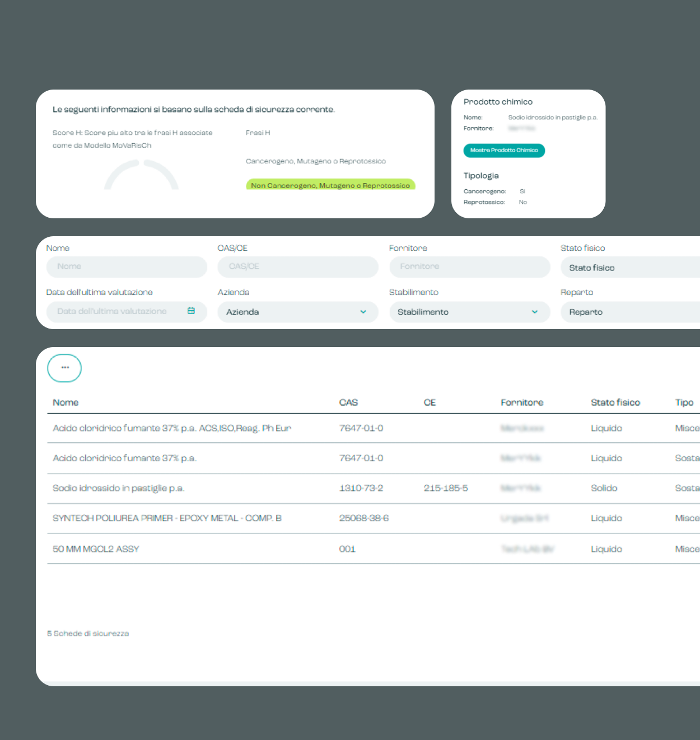Sort by Nome column header
The height and width of the screenshot is (740, 700).
(x=66, y=402)
